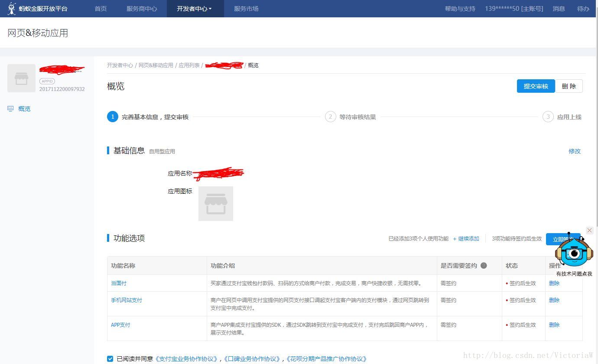Image resolution: width=598 pixels, height=364 pixels.
Task: Click the 状态 column header
Action: click(512, 266)
